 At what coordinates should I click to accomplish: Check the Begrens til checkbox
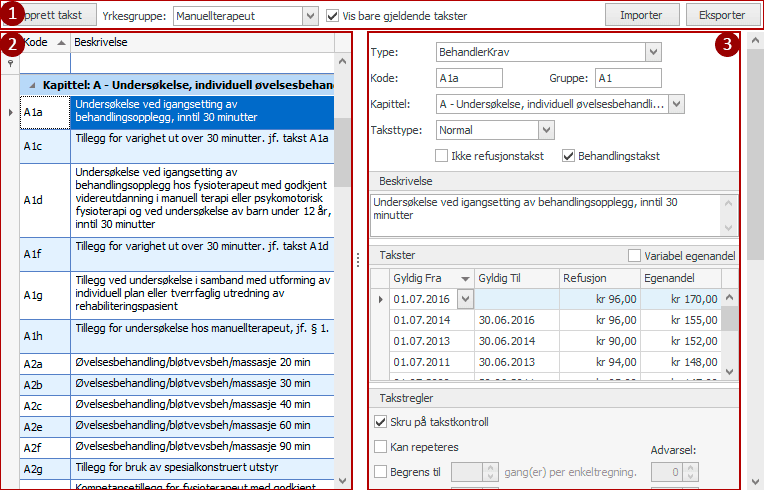tap(381, 471)
